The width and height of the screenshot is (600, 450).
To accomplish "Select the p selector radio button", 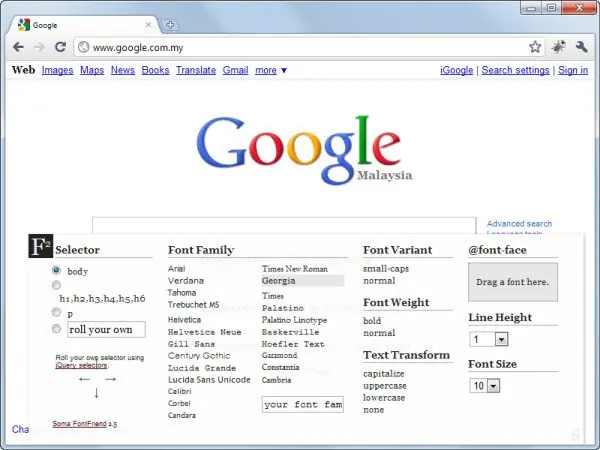I will click(56, 312).
